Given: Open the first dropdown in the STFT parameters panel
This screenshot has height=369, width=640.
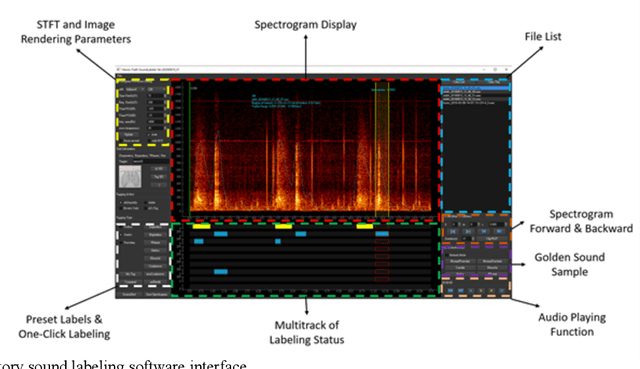Looking at the screenshot, I should [x=135, y=89].
